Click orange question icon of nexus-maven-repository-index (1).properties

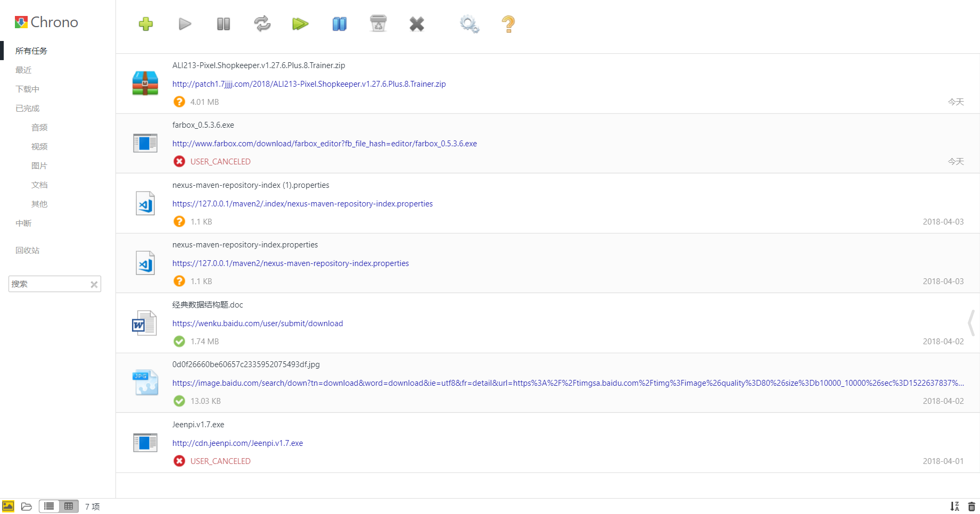click(179, 221)
